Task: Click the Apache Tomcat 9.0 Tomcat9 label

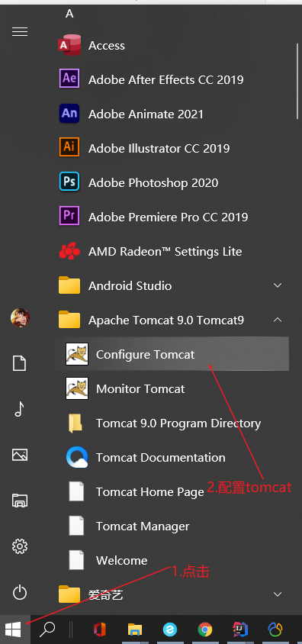Action: pos(165,320)
